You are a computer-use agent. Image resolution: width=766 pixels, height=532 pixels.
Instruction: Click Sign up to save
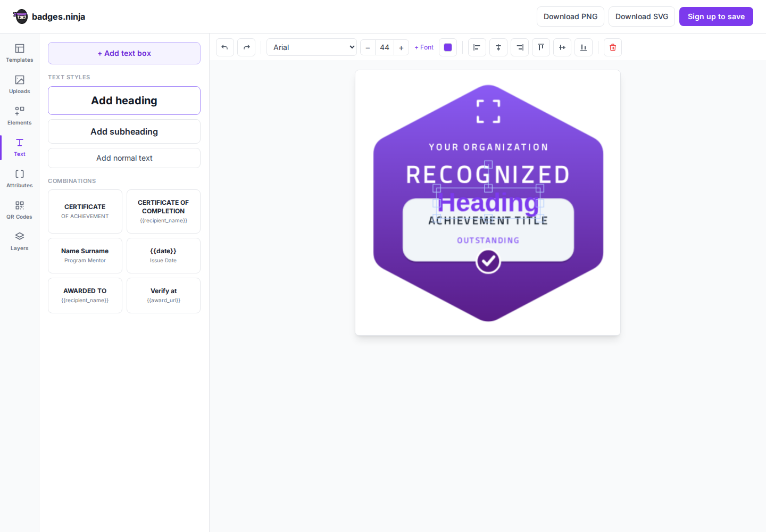(716, 16)
